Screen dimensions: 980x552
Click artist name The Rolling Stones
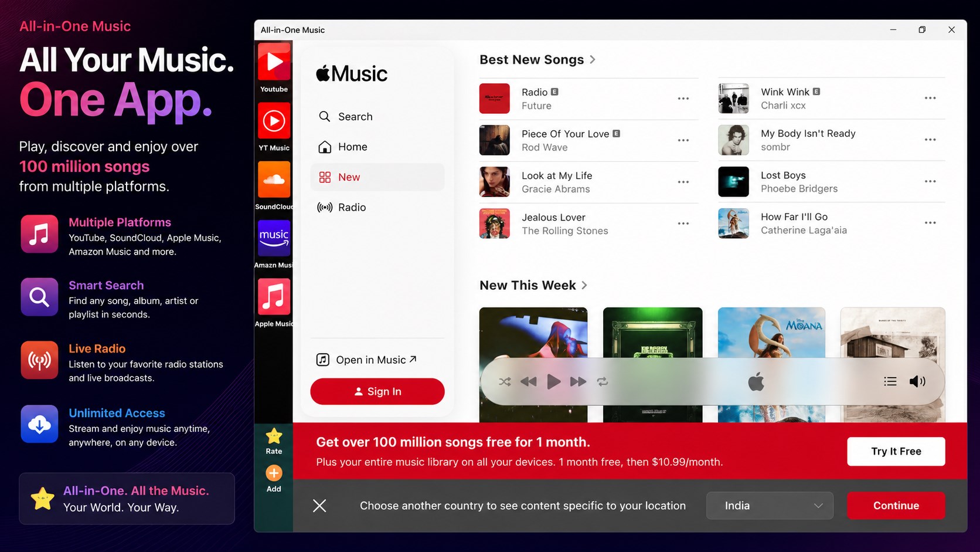565,231
